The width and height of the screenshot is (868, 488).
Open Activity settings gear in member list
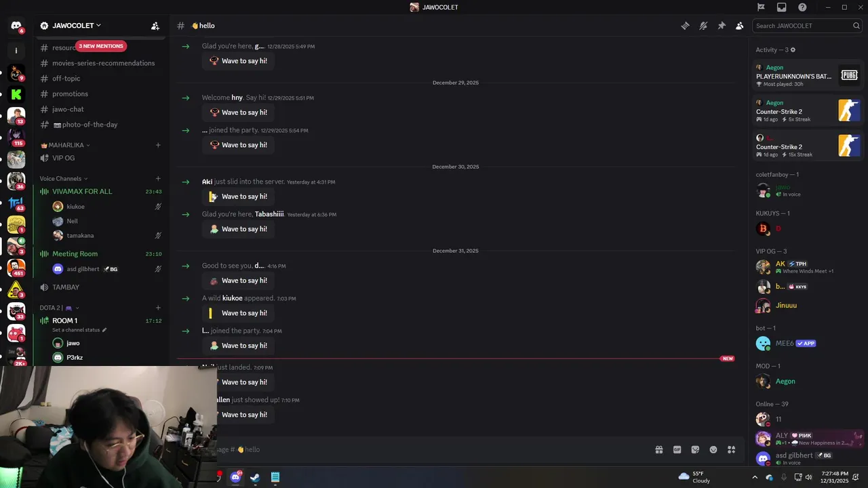(x=793, y=49)
